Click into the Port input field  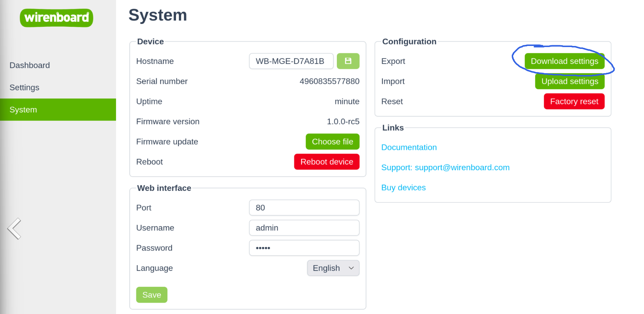304,208
